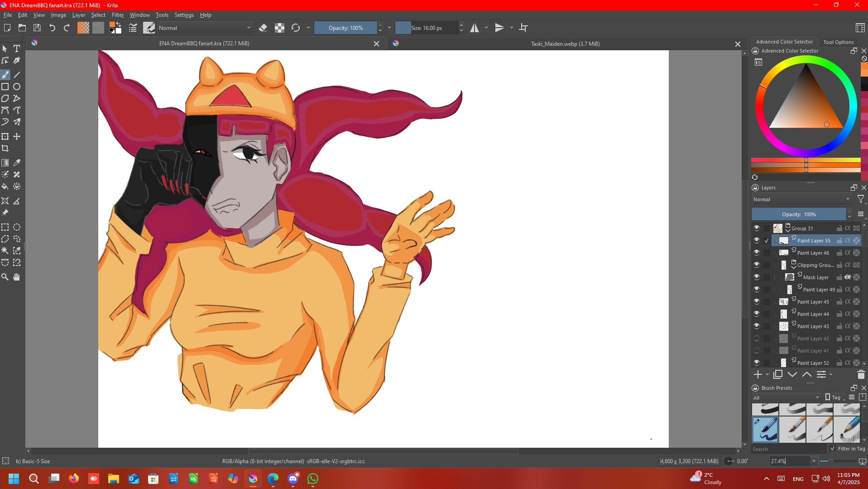Image resolution: width=868 pixels, height=489 pixels.
Task: Switch to Taski_Maiden.webp document tab
Action: pos(565,44)
